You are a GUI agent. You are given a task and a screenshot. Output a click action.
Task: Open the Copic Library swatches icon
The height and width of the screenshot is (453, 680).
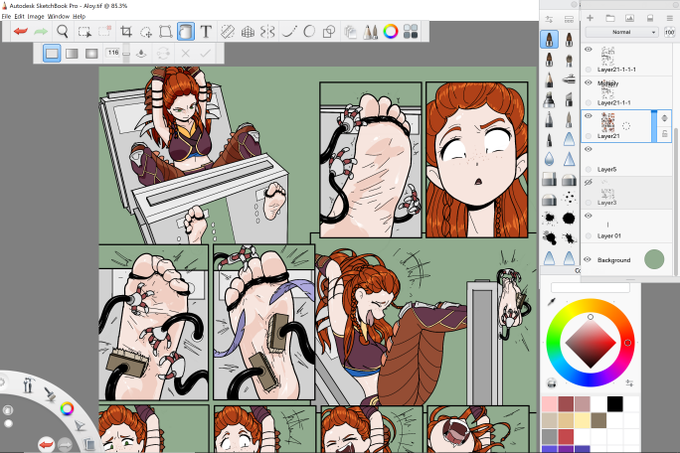coord(411,32)
